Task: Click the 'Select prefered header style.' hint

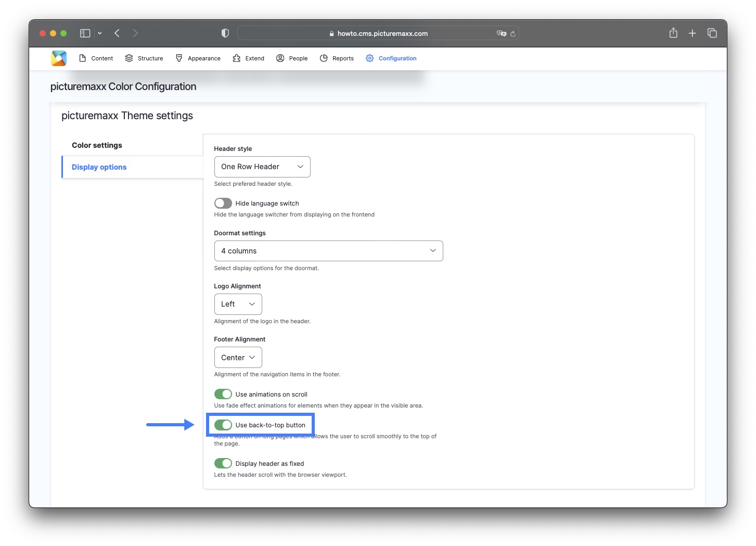Action: 253,184
